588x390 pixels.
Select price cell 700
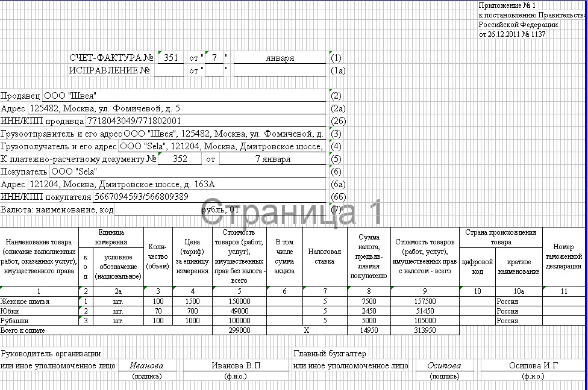tap(192, 311)
